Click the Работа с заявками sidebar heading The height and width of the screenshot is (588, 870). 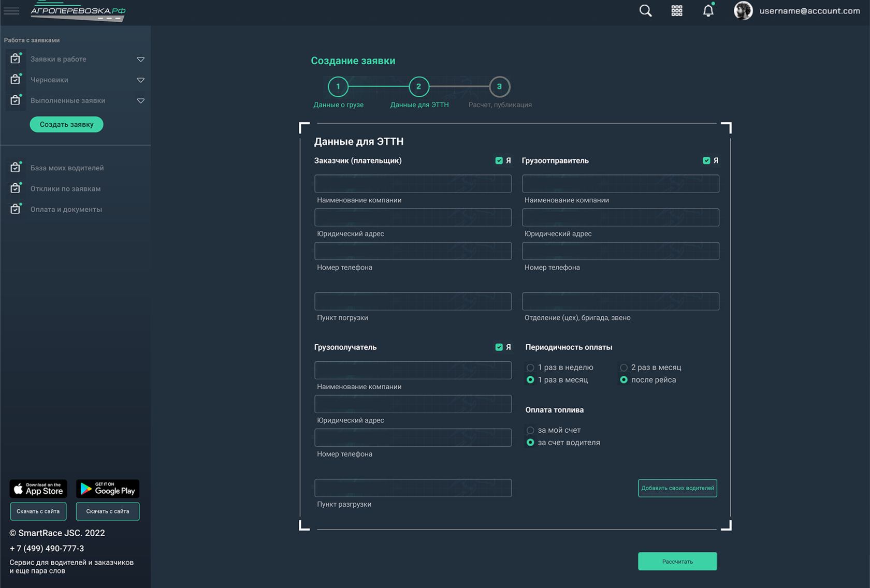point(32,40)
